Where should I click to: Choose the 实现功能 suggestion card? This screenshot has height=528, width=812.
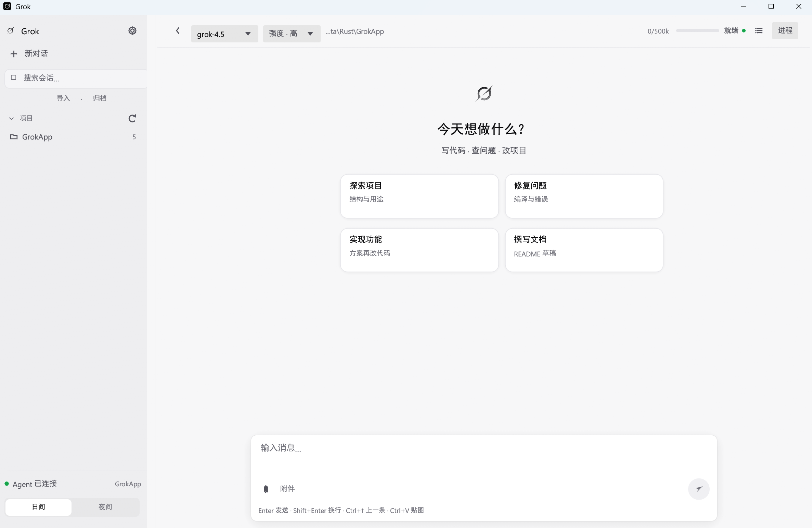(419, 250)
